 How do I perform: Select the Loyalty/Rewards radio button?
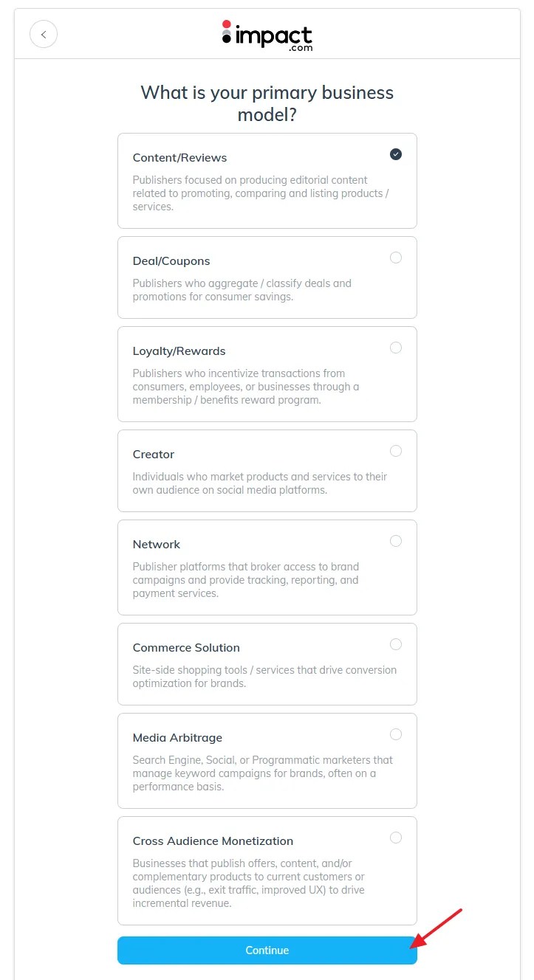click(396, 348)
